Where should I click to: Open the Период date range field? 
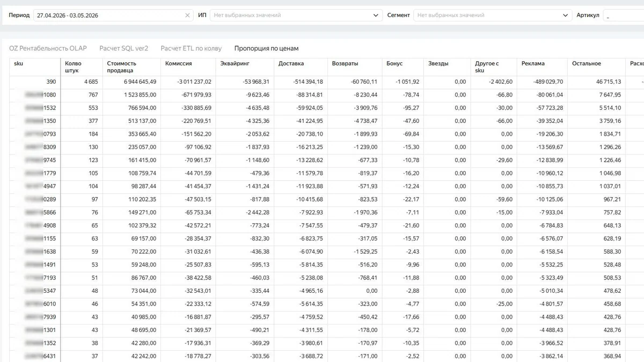tap(113, 16)
